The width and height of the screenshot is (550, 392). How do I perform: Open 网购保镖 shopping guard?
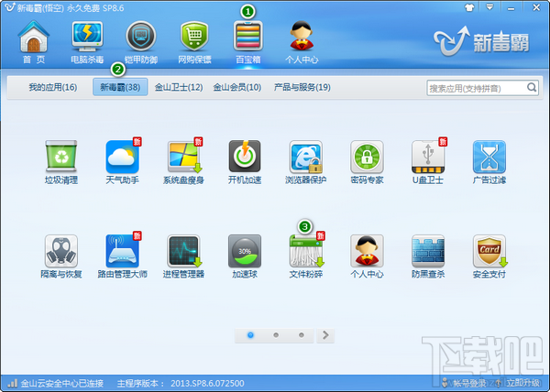(x=194, y=42)
